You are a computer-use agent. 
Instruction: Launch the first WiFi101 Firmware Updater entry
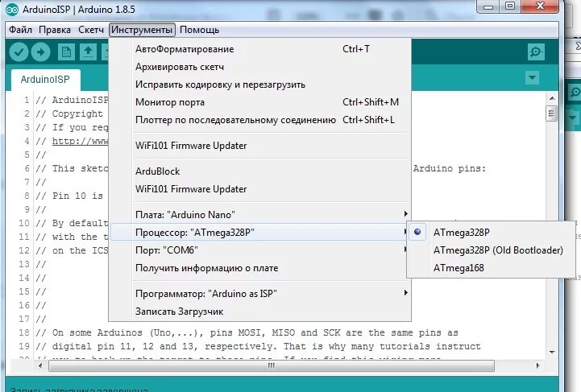(260, 146)
